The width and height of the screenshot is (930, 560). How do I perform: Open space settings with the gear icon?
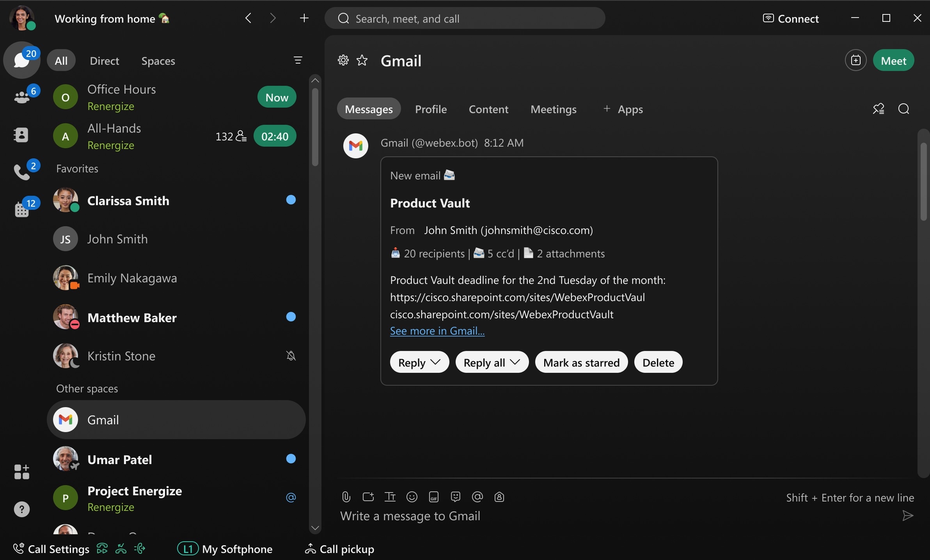pos(343,60)
